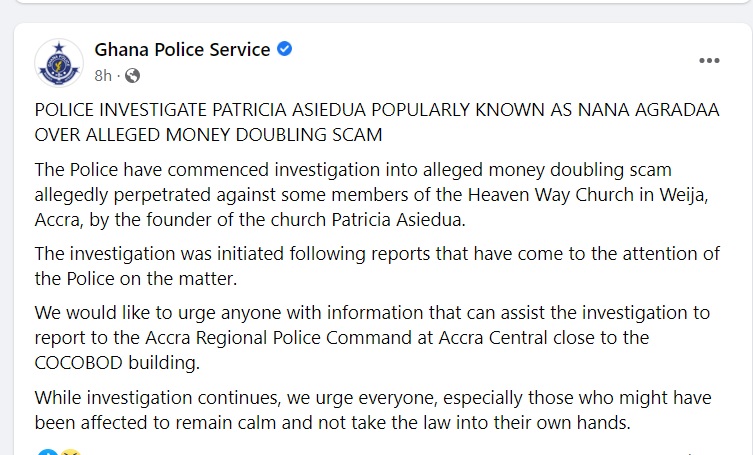Open the 8h post timestamp

point(102,76)
